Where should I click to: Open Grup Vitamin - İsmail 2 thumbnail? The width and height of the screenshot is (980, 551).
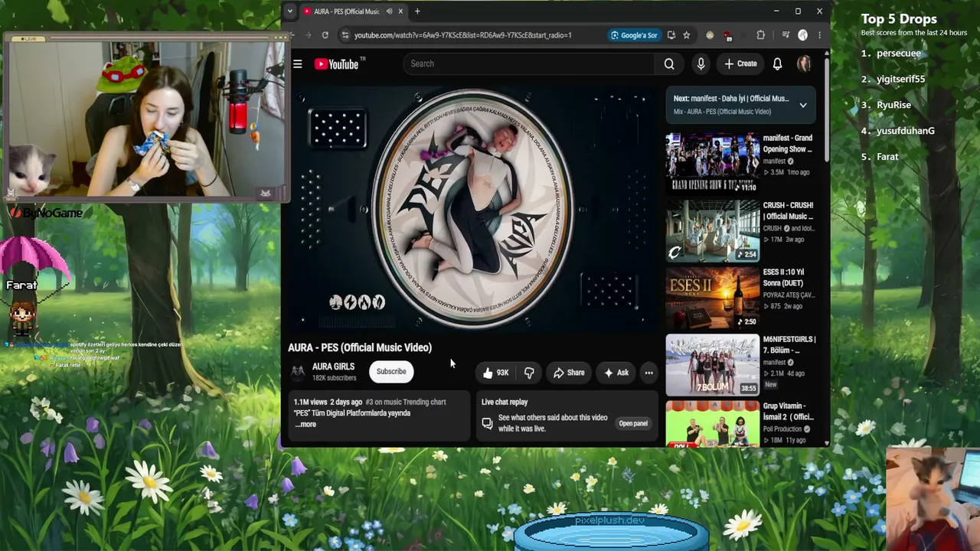pos(712,422)
